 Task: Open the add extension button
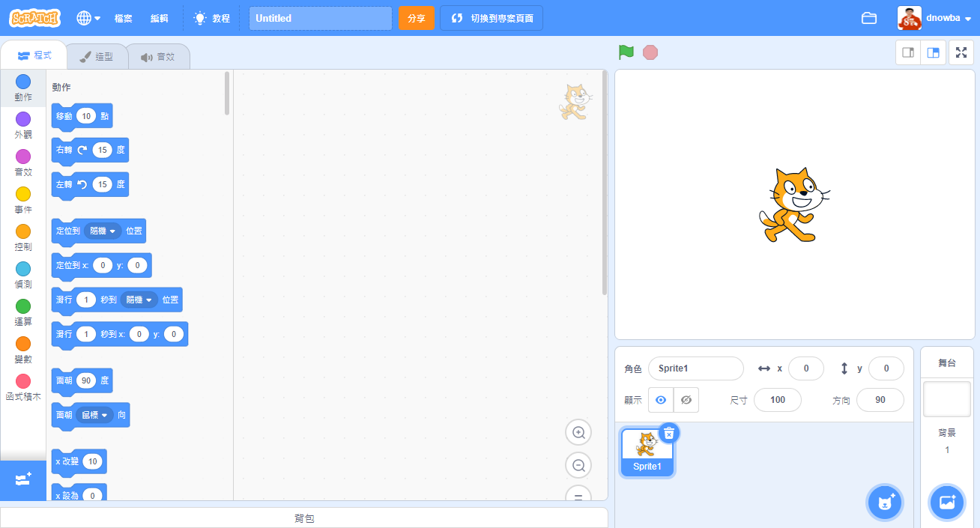point(22,479)
